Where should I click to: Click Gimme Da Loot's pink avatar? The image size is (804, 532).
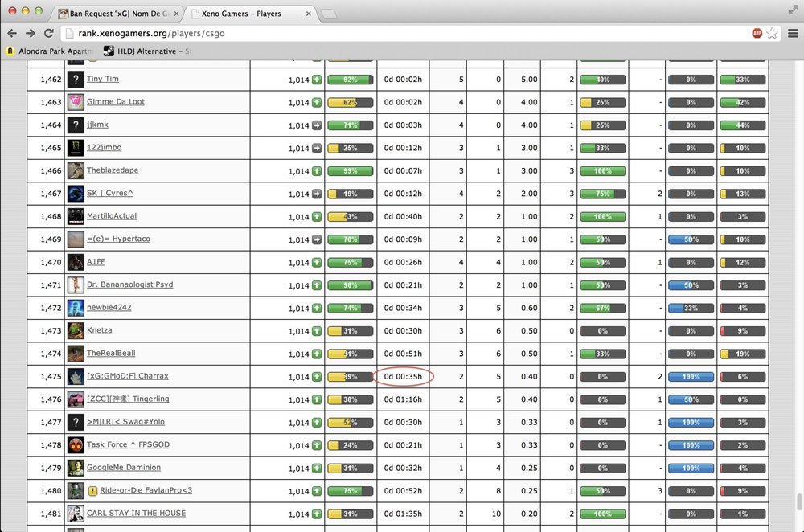coord(76,102)
